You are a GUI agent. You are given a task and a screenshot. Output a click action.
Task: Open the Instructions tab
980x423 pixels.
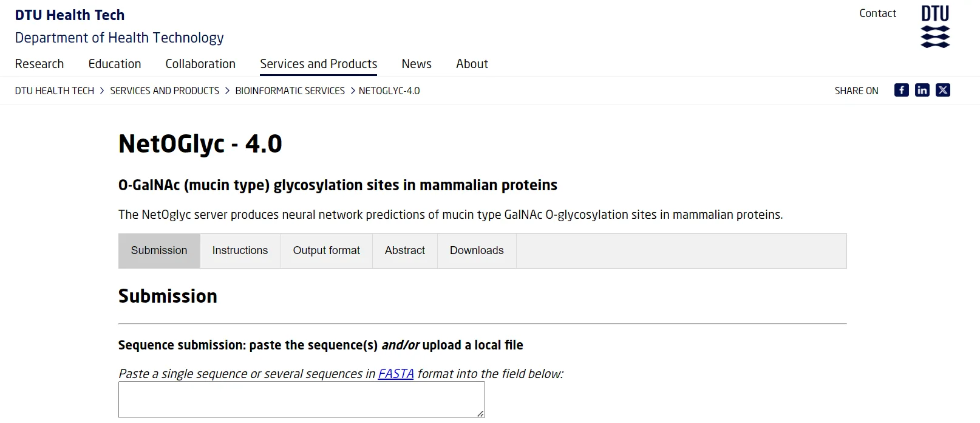point(240,250)
